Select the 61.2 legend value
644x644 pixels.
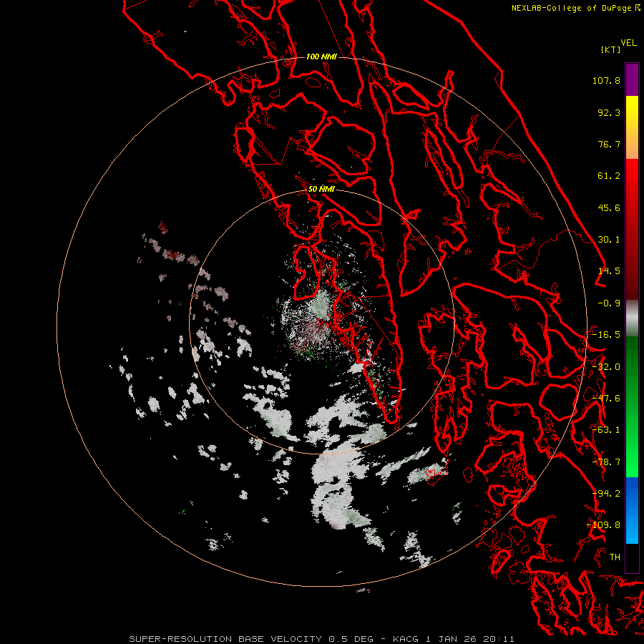(x=609, y=176)
